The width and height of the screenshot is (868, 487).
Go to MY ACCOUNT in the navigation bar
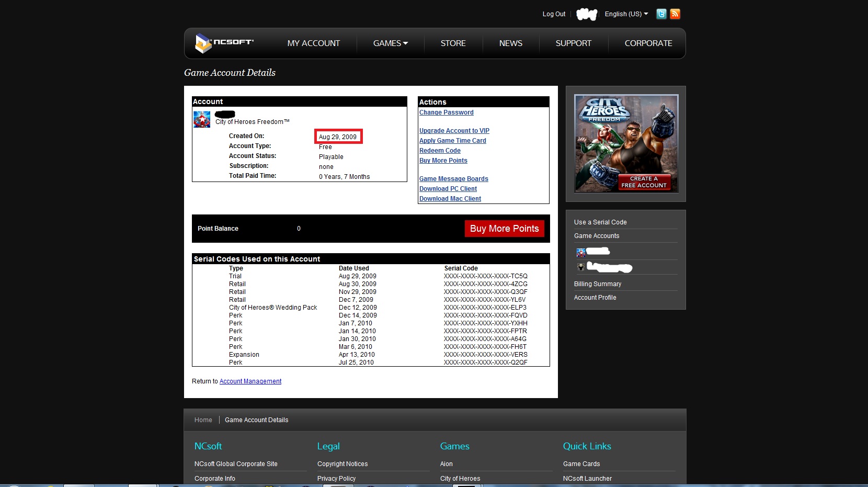coord(314,43)
